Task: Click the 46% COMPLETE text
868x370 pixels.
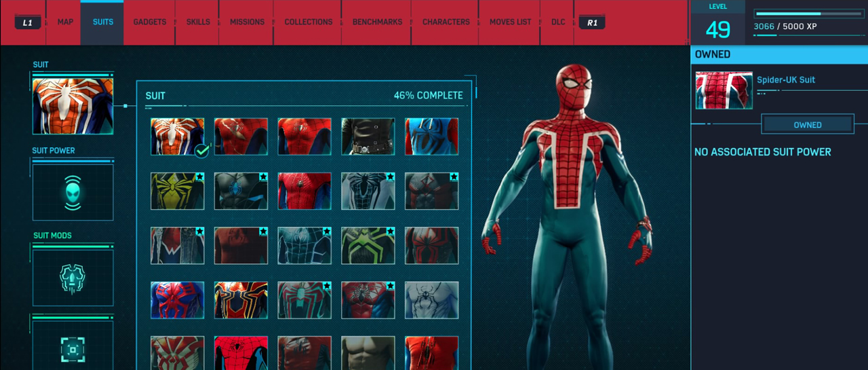Action: tap(429, 96)
